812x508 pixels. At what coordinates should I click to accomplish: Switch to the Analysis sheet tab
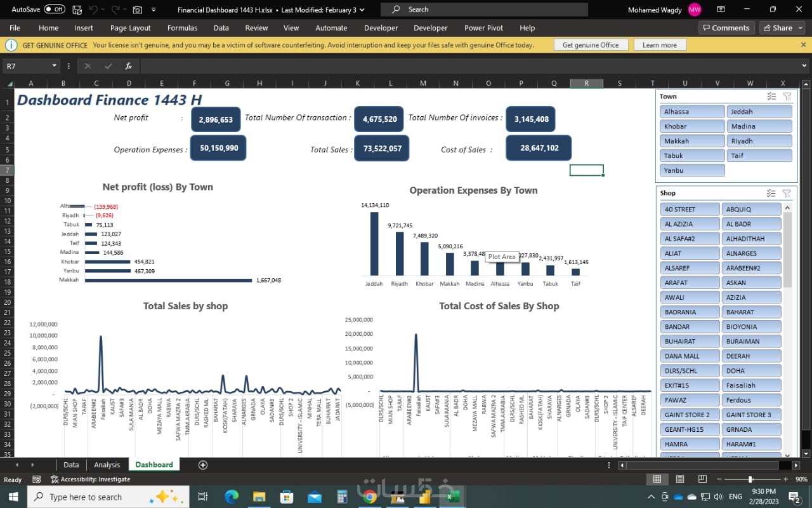click(107, 465)
